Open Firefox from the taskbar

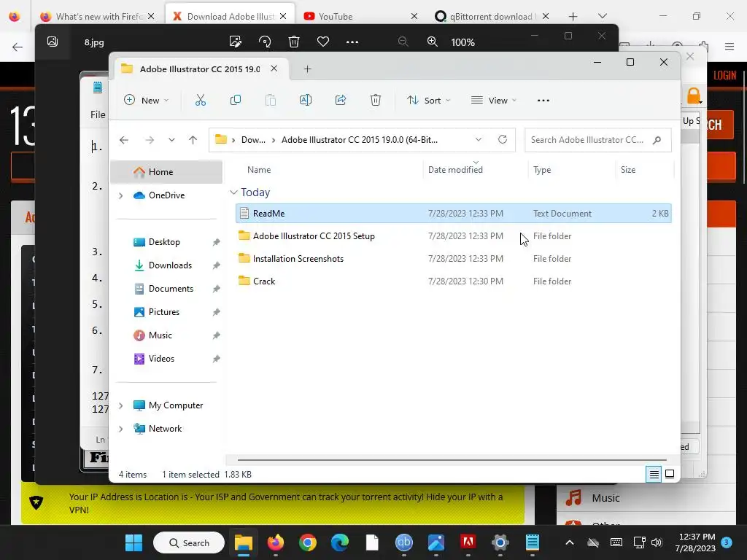pos(275,542)
